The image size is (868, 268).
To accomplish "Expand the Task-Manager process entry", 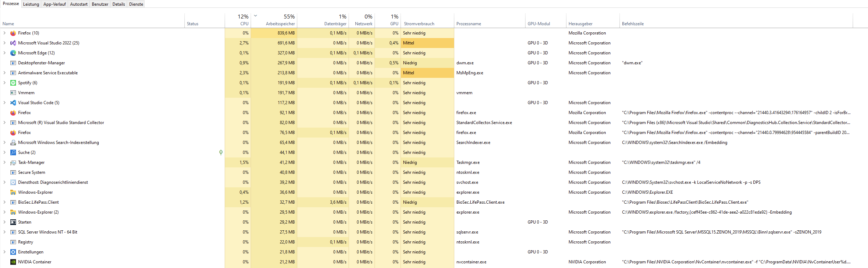I will click(x=4, y=162).
